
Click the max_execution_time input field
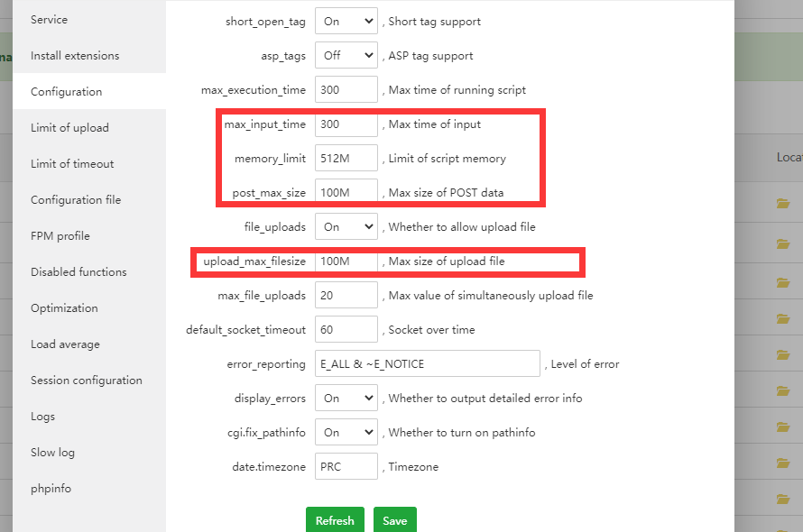point(346,90)
